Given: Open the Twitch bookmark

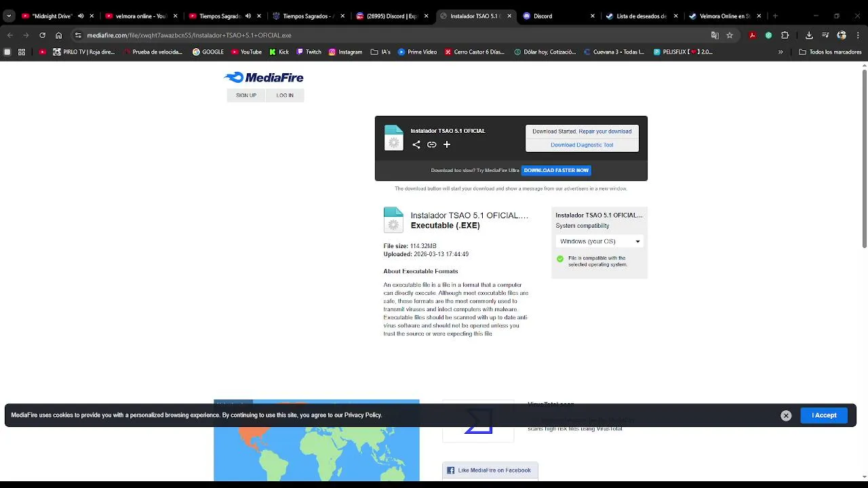Looking at the screenshot, I should (309, 52).
